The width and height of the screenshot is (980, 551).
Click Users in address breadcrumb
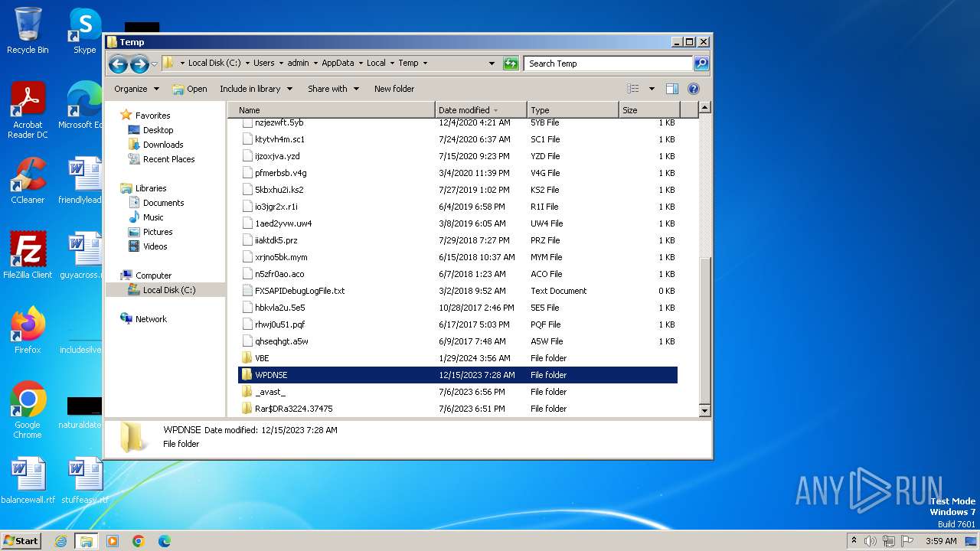(x=263, y=64)
